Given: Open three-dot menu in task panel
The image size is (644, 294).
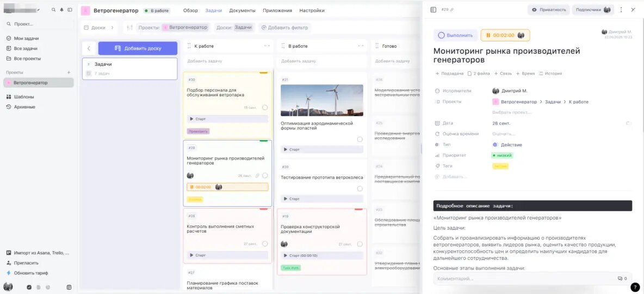Looking at the screenshot, I should tap(621, 9).
